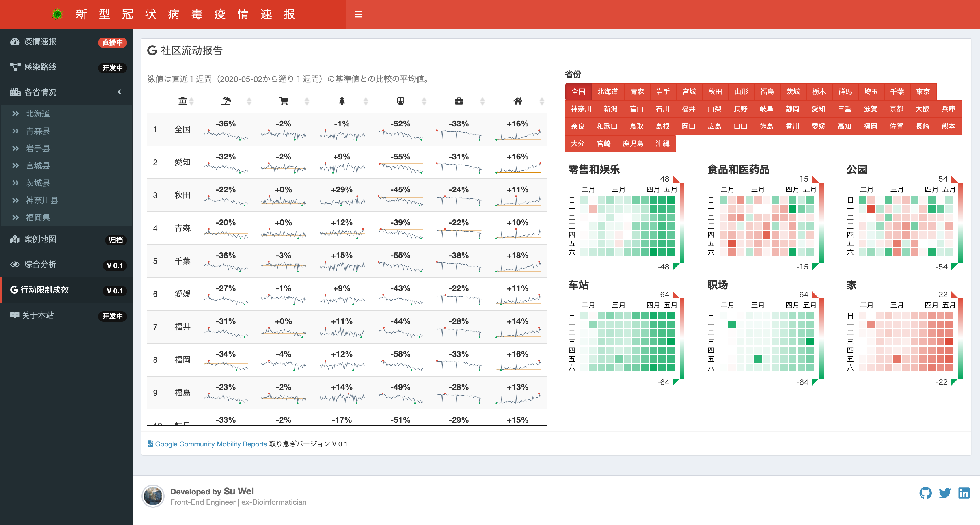Select the 沖縄 prefecture button
The image size is (980, 525).
[x=662, y=144]
